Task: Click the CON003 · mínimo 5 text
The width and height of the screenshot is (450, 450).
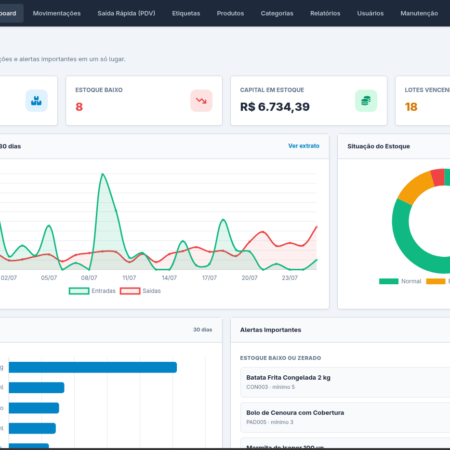Action: [x=270, y=387]
